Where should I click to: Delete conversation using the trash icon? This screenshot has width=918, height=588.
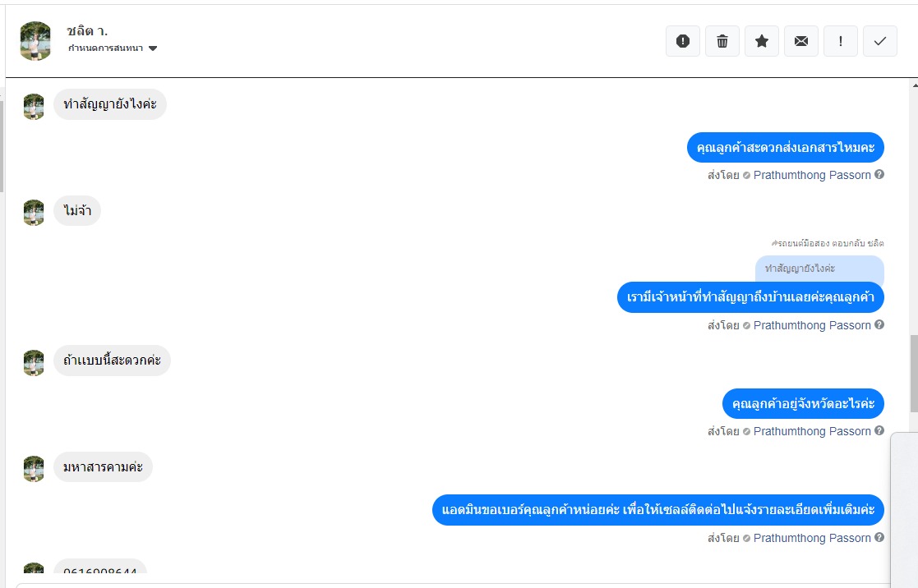(722, 41)
